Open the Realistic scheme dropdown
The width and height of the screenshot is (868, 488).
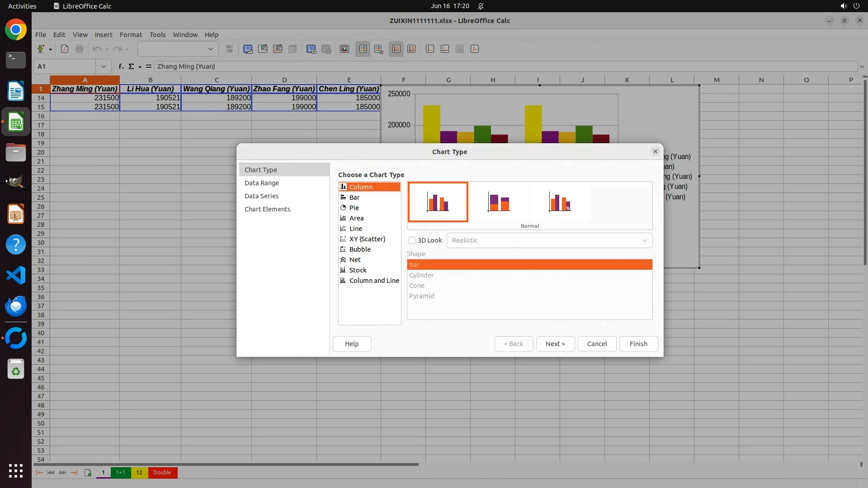(x=549, y=240)
